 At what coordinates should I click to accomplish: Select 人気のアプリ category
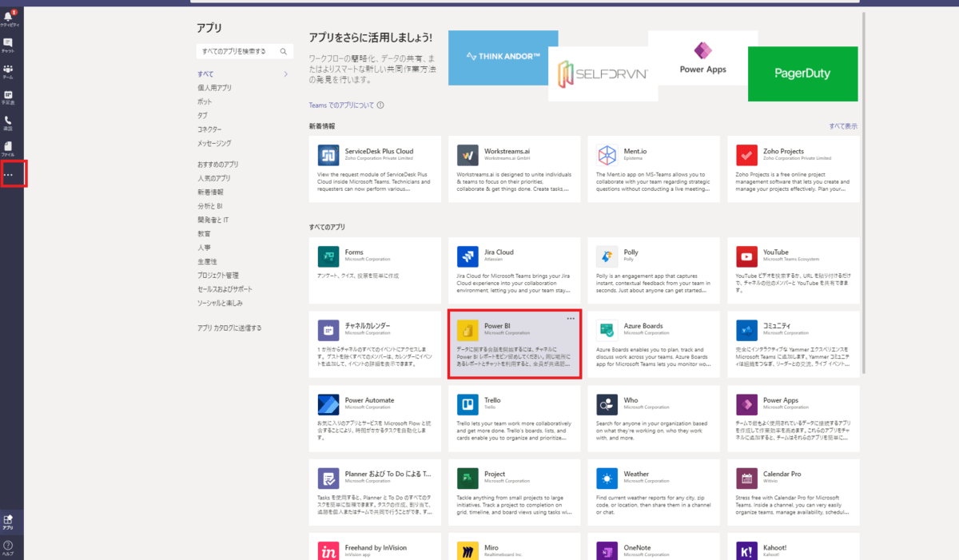pyautogui.click(x=213, y=178)
